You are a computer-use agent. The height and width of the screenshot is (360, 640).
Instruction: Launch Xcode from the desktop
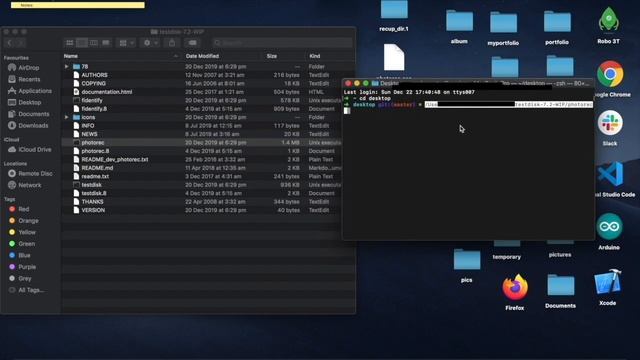(x=608, y=282)
